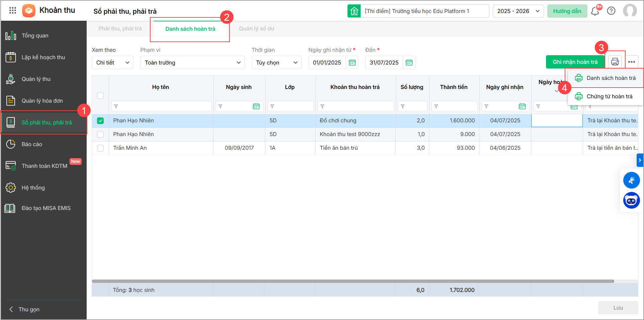Click the Đến date input 31/07/2025
The width and height of the screenshot is (644, 320).
[384, 63]
